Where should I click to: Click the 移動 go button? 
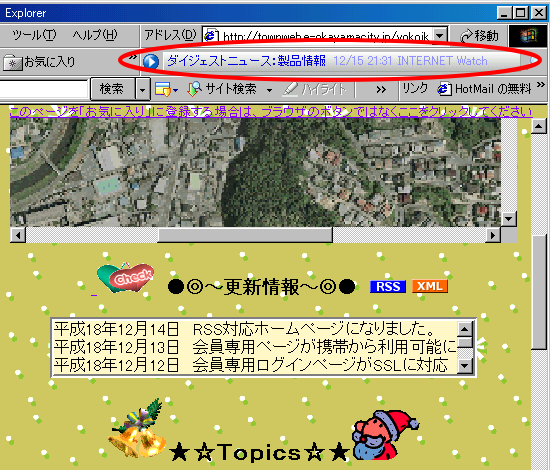tap(478, 36)
